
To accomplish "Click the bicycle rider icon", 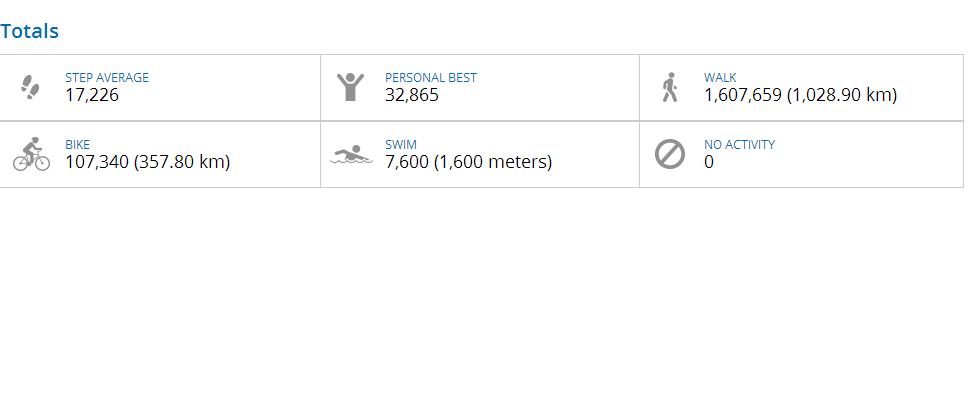I will 31,155.
